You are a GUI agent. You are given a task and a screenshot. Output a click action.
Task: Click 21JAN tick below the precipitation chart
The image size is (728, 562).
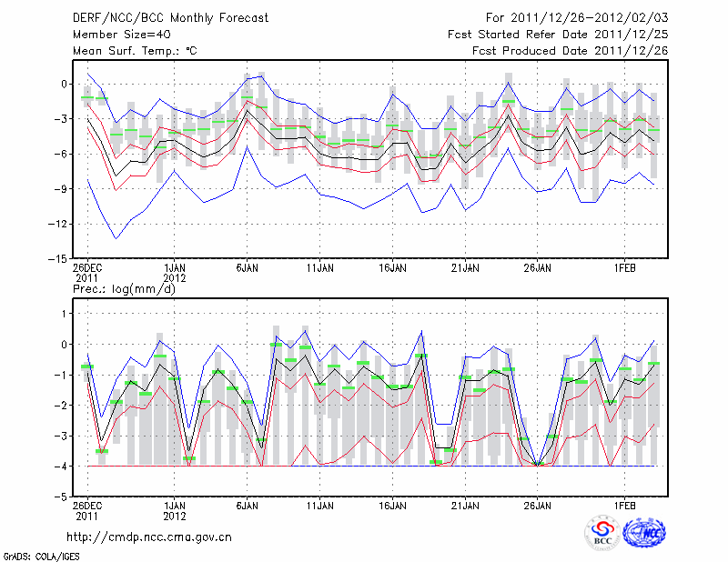[465, 505]
